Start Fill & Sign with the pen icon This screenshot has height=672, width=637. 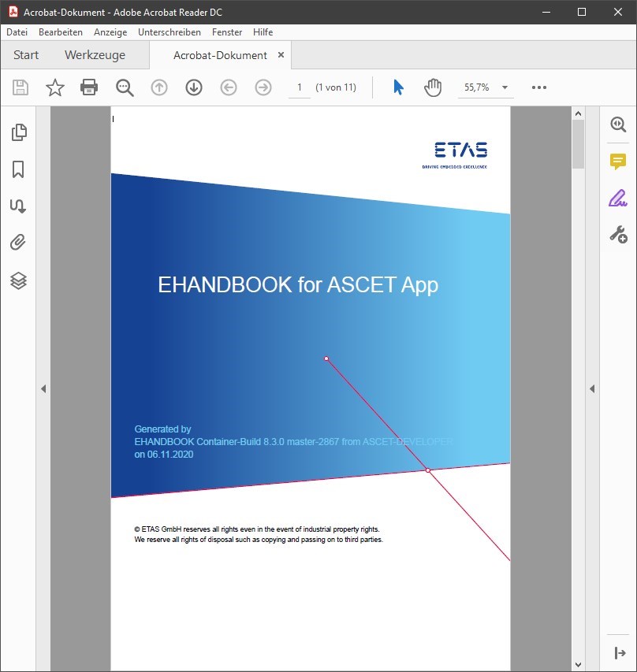[x=618, y=198]
